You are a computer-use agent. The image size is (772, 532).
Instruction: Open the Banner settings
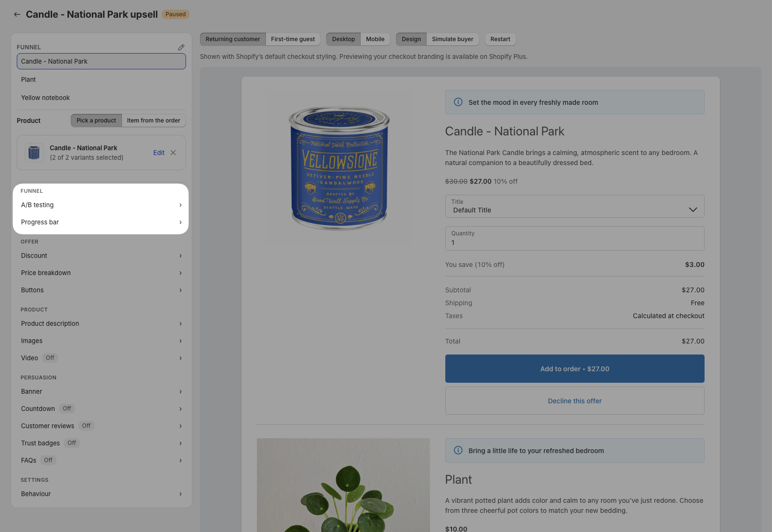click(x=101, y=391)
